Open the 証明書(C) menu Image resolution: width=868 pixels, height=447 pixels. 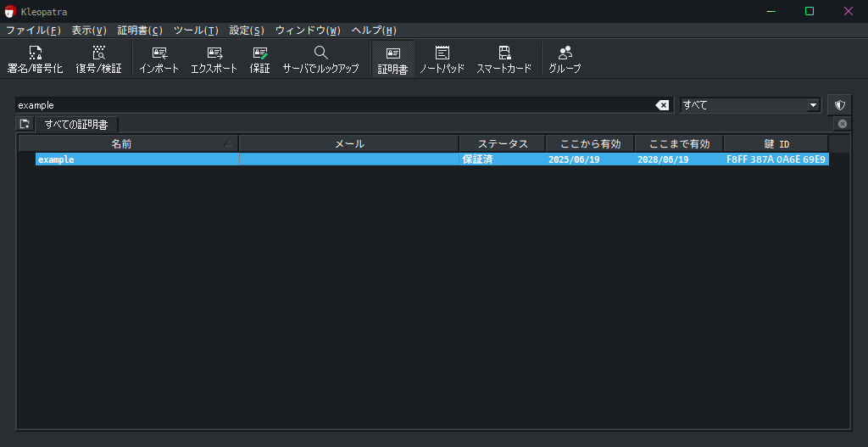[140, 31]
